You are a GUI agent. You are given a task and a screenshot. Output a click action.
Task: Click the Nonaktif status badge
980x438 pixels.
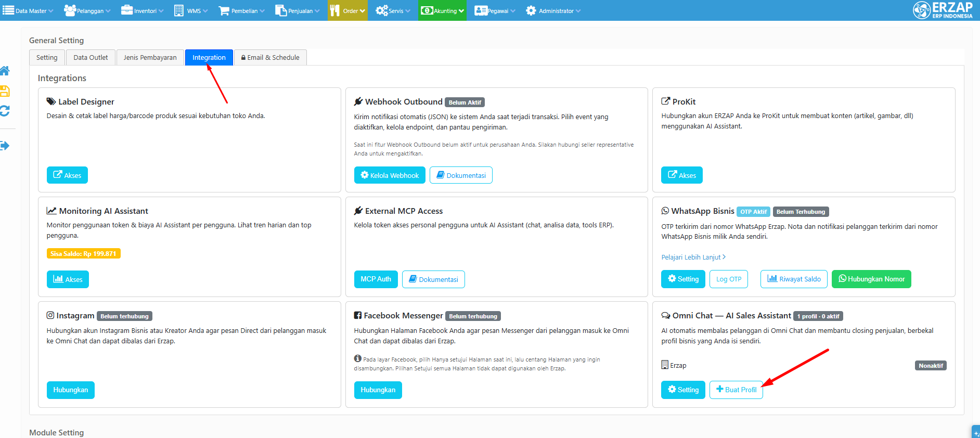point(931,366)
